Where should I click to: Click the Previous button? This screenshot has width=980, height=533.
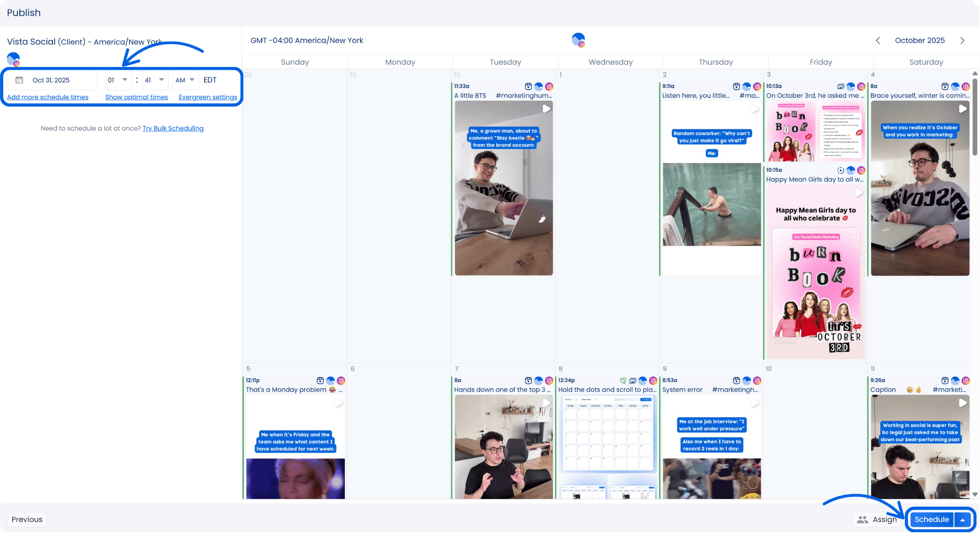click(27, 520)
